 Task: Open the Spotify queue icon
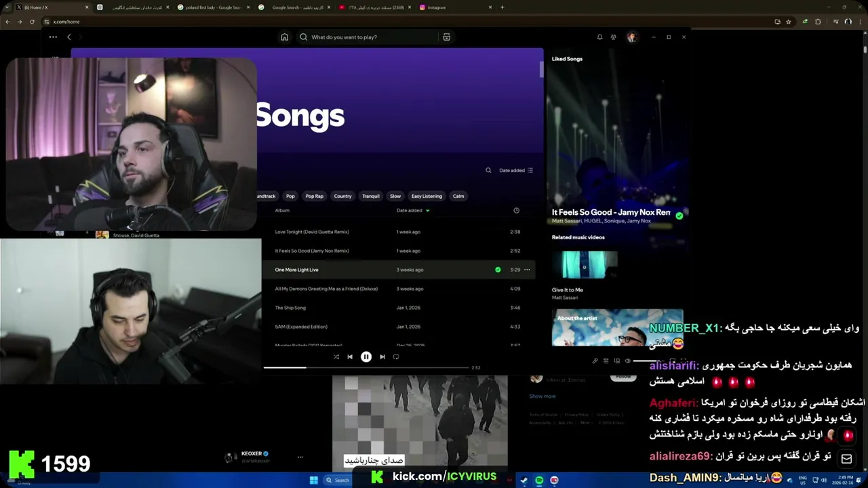606,361
